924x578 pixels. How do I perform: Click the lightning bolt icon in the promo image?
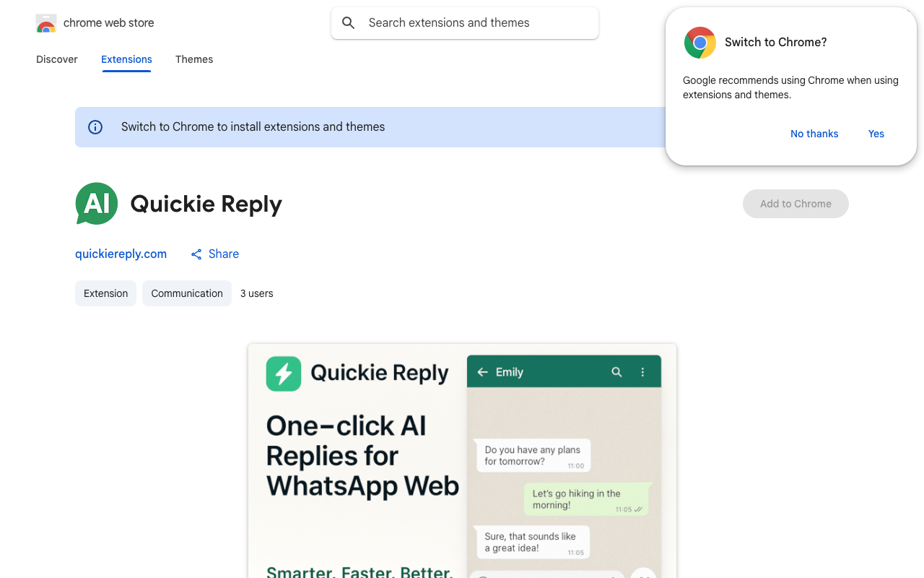pos(283,374)
